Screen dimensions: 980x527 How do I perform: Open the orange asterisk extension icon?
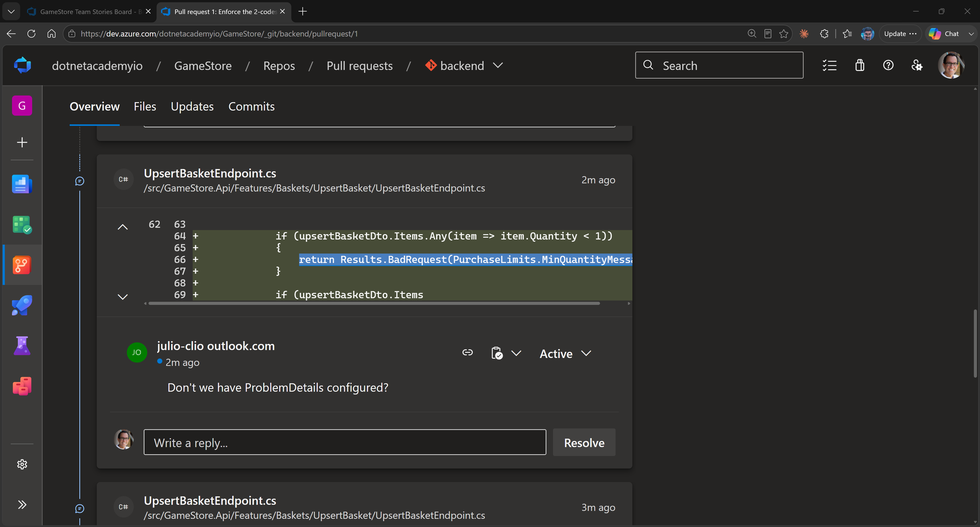(804, 33)
